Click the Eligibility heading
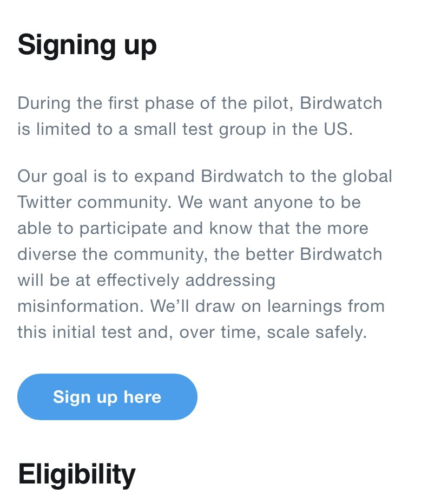 click(x=76, y=475)
